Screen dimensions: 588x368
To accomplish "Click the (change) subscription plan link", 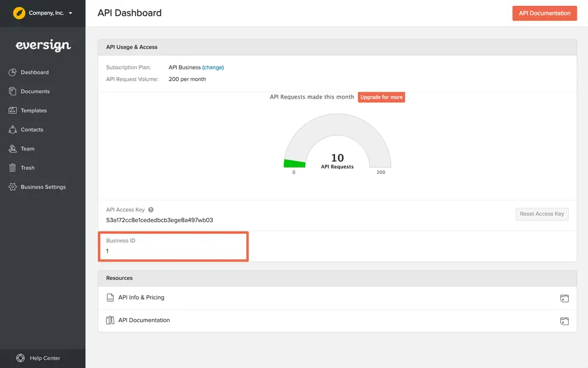I will 213,68.
